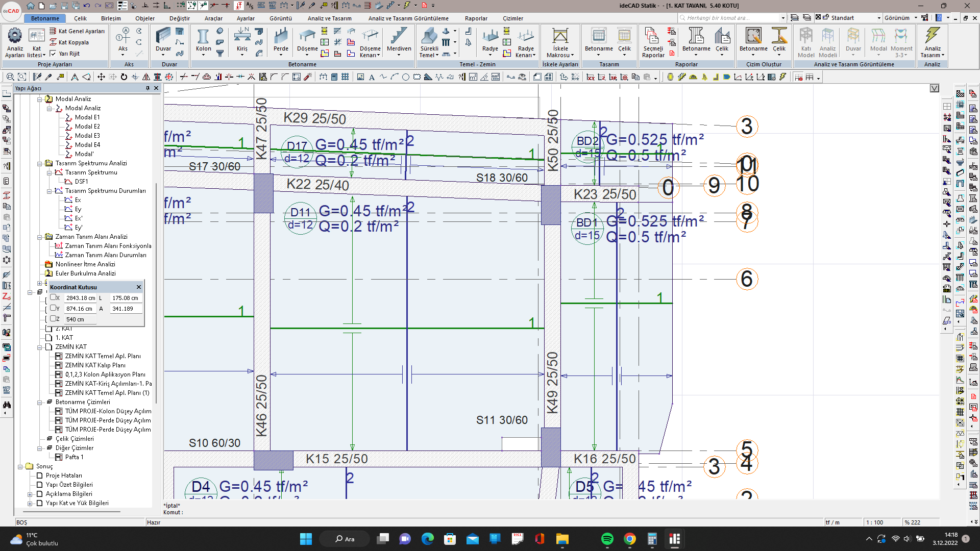The image size is (980, 551).
Task: Open Seçmeli Raporlar report tool
Action: pyautogui.click(x=653, y=42)
